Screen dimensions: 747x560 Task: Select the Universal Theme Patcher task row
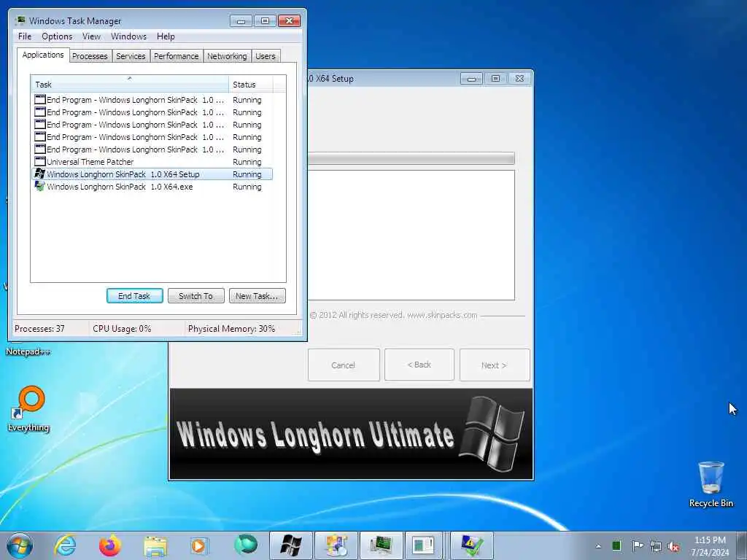(152, 162)
